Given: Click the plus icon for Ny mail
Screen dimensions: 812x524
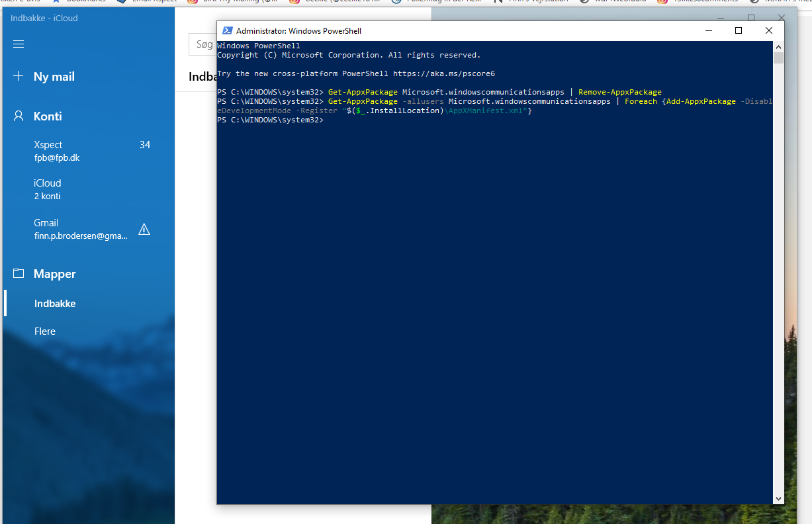Looking at the screenshot, I should [x=19, y=76].
